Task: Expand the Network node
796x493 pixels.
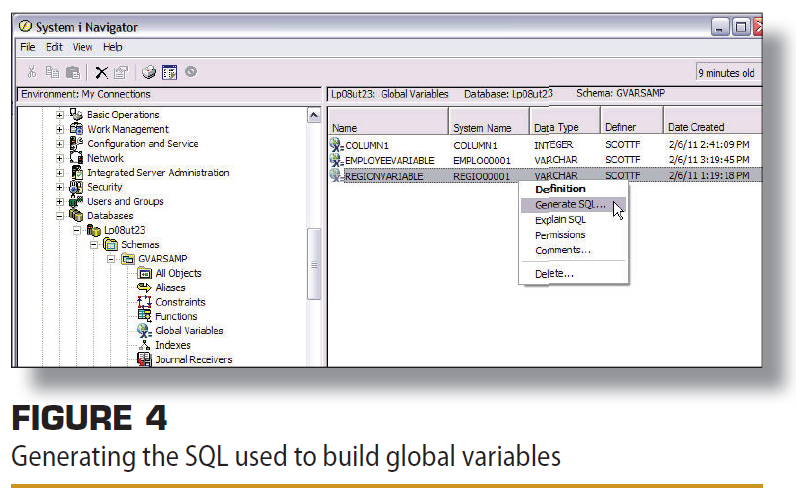Action: 59,158
